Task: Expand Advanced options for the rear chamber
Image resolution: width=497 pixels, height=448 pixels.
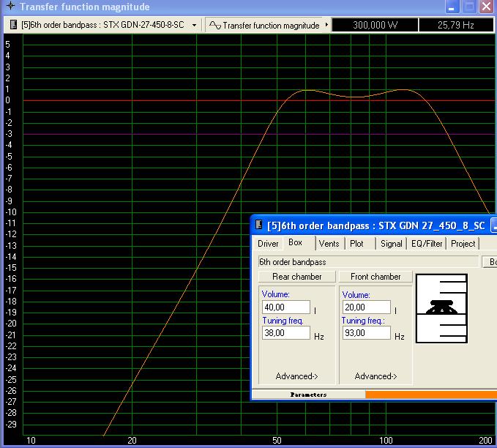Action: [x=296, y=376]
